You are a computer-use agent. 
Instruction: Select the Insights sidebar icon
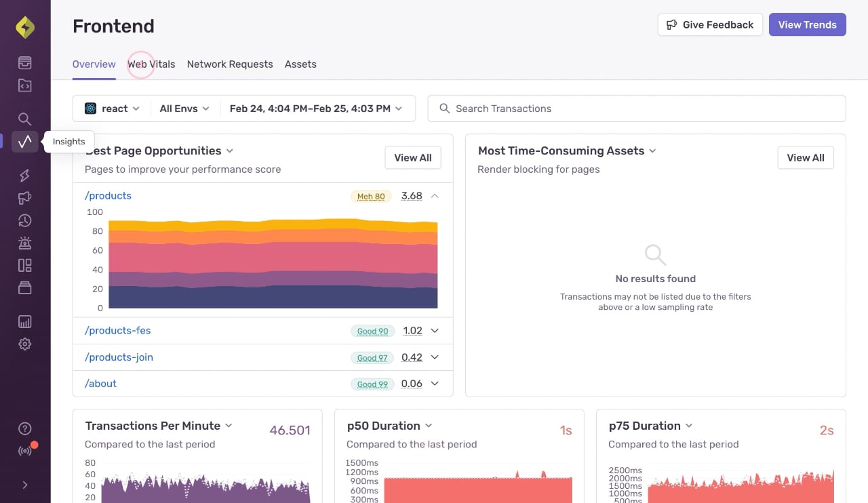pyautogui.click(x=25, y=142)
